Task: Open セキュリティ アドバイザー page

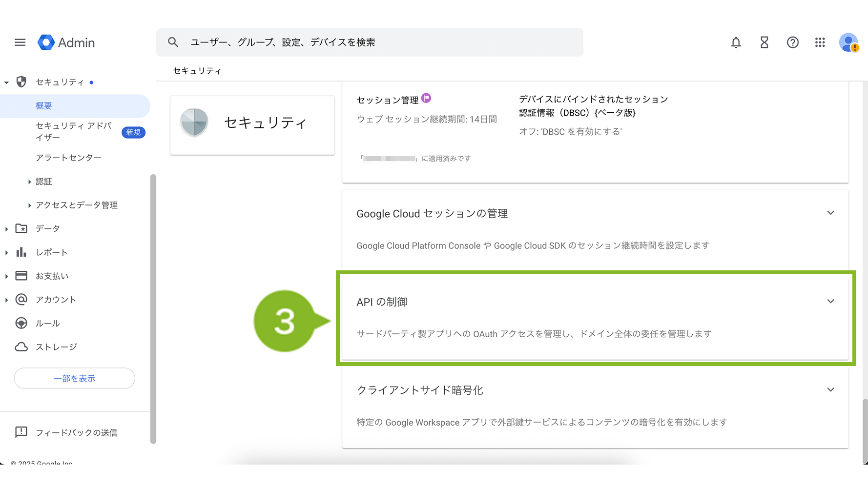Action: 73,132
